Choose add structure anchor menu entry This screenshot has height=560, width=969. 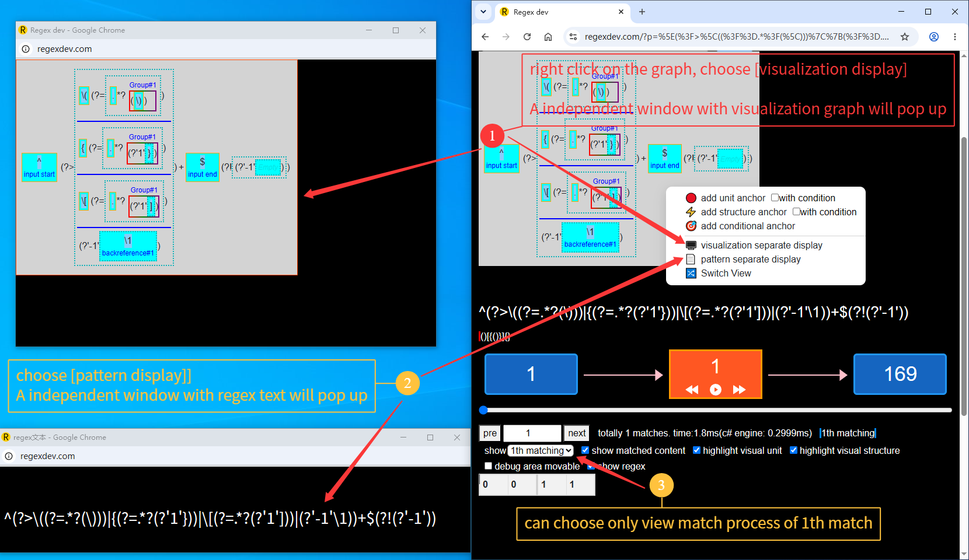coord(744,212)
